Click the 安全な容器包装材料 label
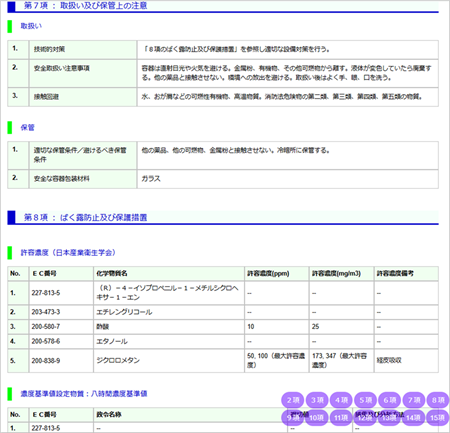450x433 pixels. pyautogui.click(x=62, y=179)
